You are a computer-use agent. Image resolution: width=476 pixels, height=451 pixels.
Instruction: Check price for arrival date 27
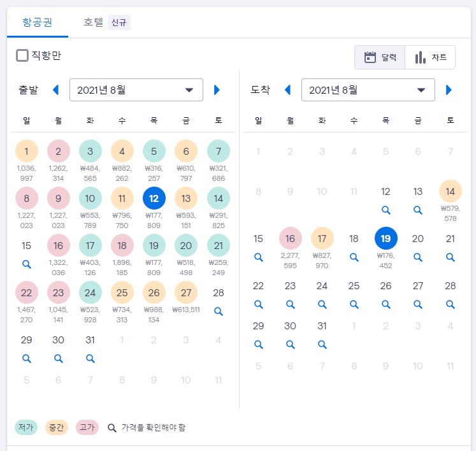click(418, 304)
